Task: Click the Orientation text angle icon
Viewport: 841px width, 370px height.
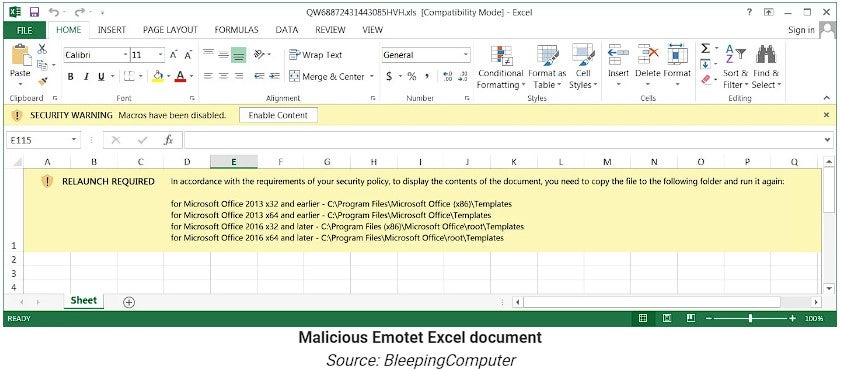Action: coord(260,54)
